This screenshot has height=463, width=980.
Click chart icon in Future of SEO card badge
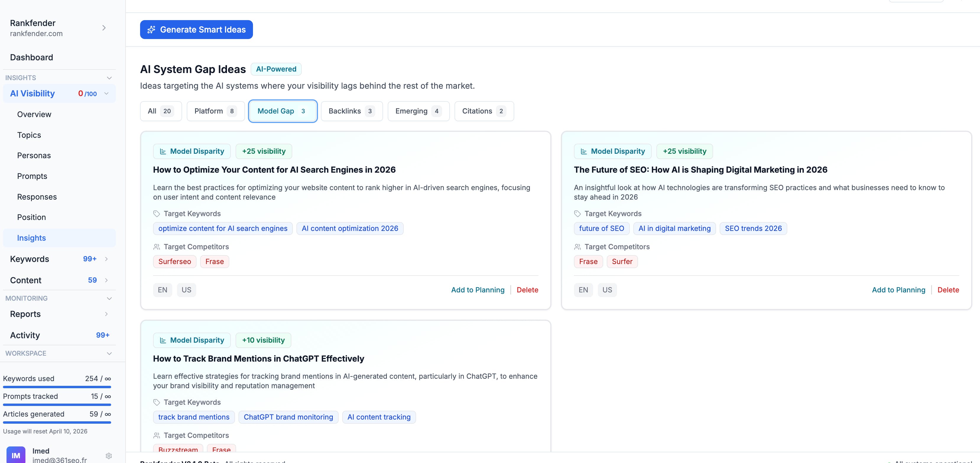(x=584, y=151)
